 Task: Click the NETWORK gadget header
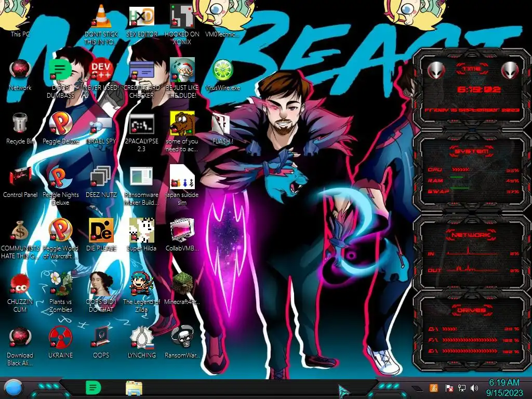click(x=471, y=235)
